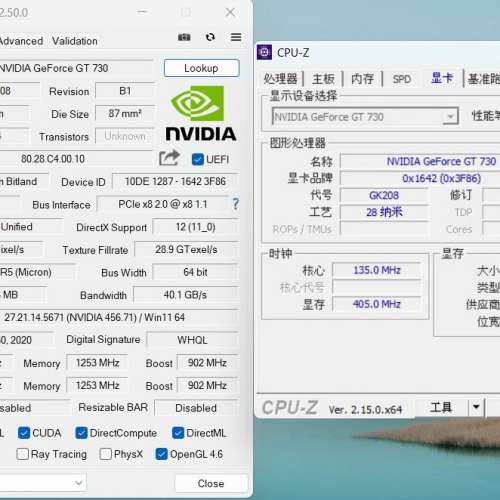
Task: Toggle the DirectML checkbox
Action: click(x=178, y=433)
